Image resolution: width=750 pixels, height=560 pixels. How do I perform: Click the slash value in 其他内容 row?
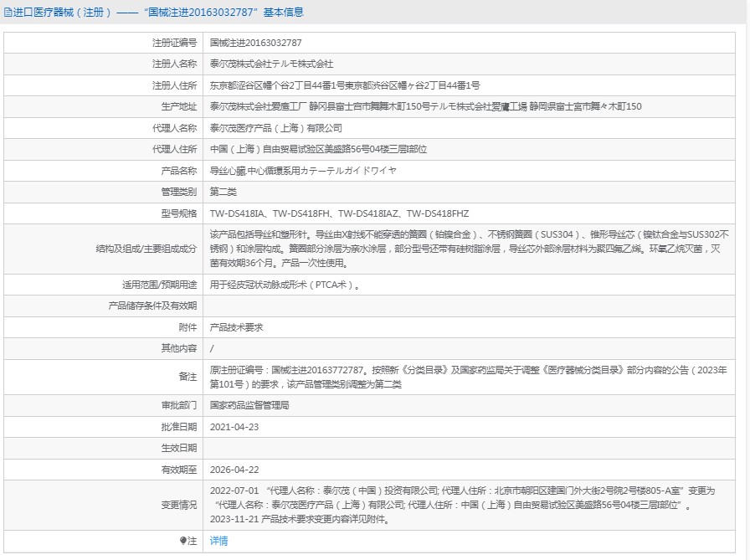pos(212,348)
